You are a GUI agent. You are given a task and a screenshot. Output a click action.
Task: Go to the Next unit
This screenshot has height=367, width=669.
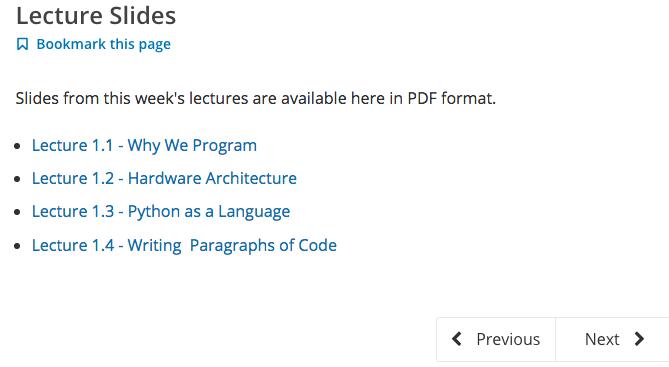(x=612, y=339)
